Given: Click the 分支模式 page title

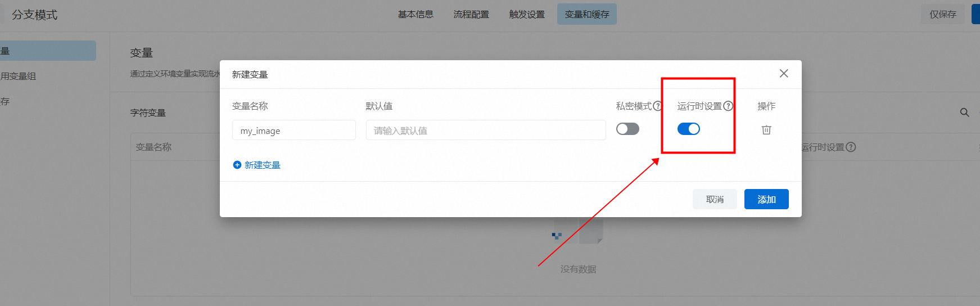Looking at the screenshot, I should 34,15.
